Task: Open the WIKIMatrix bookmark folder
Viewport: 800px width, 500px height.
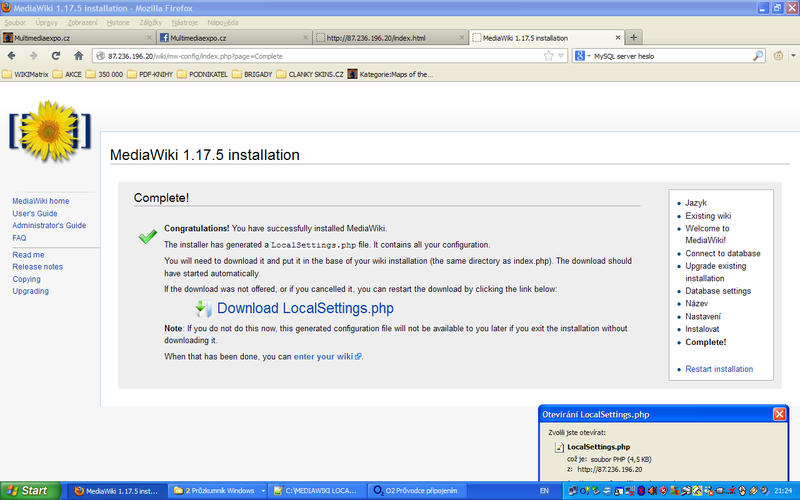Action: pos(26,74)
